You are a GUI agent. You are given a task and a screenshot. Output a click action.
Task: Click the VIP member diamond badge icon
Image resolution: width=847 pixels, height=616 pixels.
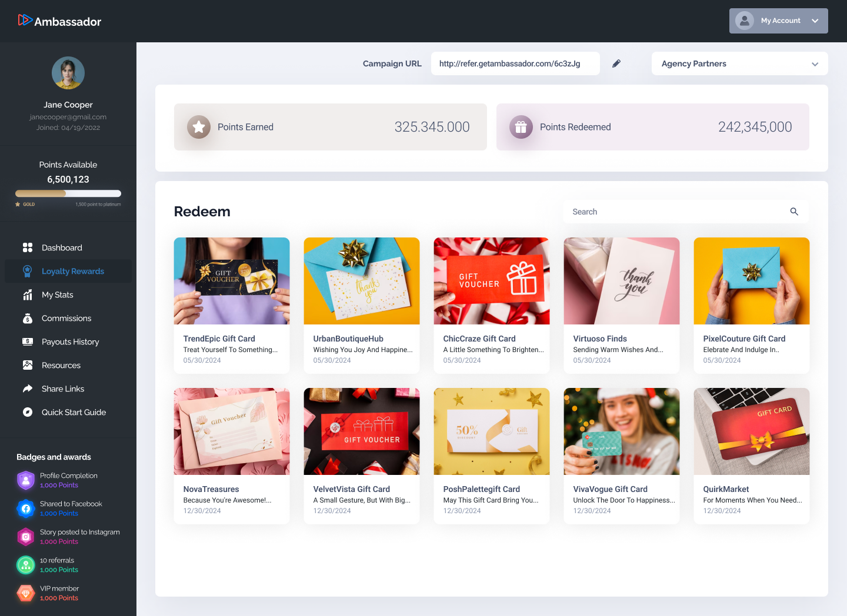pos(26,593)
